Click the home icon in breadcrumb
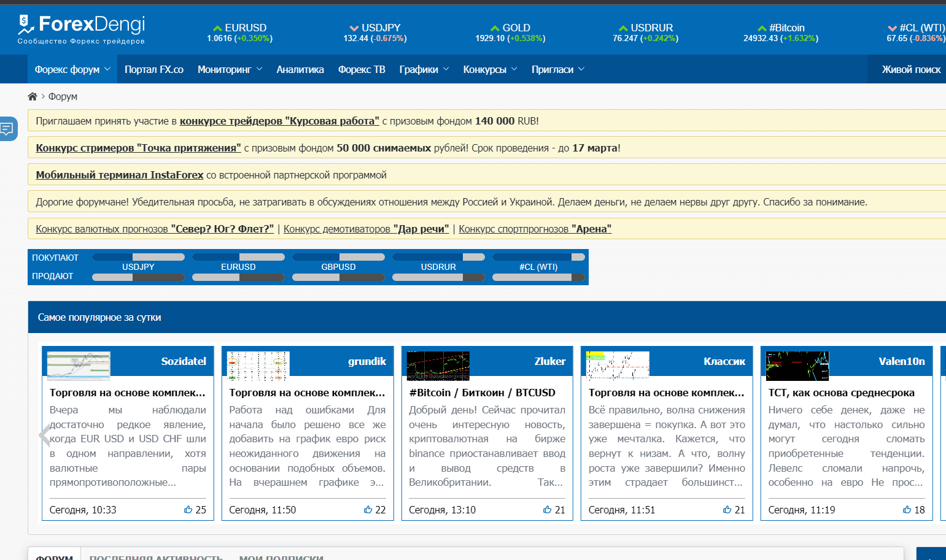 pos(33,96)
